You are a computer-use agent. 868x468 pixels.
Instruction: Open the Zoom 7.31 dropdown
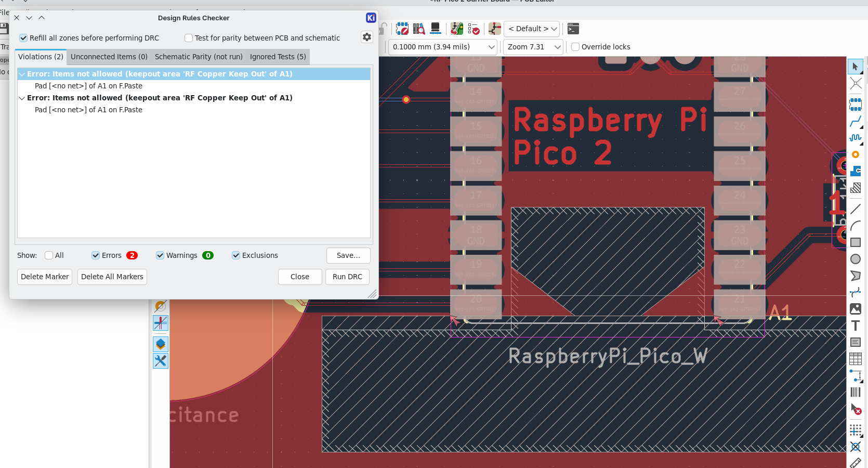534,47
